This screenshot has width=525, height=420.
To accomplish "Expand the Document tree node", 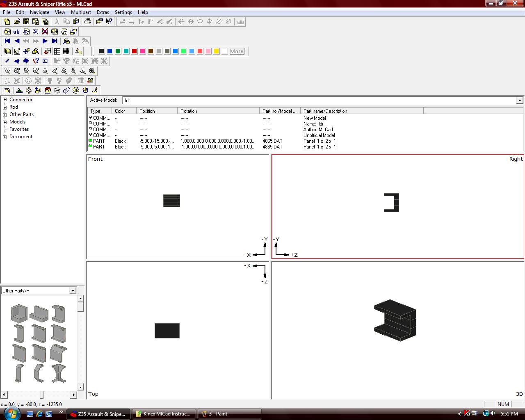I will [x=5, y=137].
